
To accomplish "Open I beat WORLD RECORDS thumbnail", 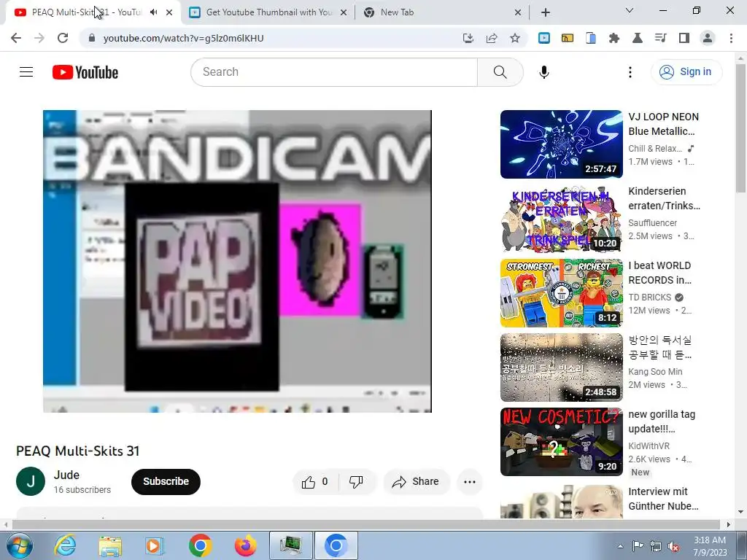I will [x=561, y=293].
